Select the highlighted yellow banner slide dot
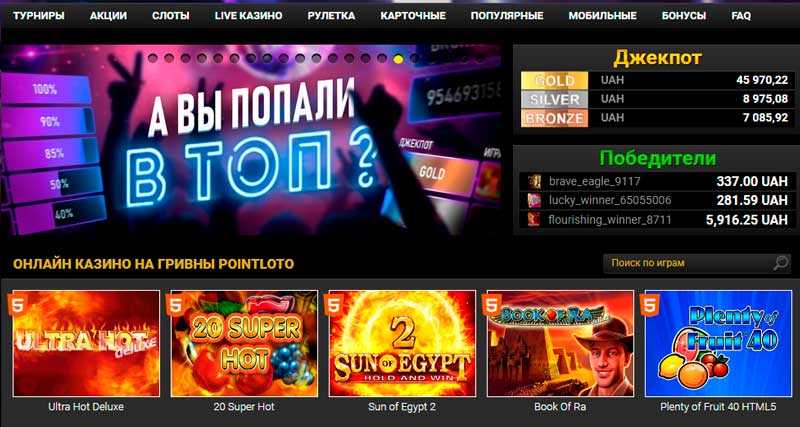 click(x=398, y=59)
